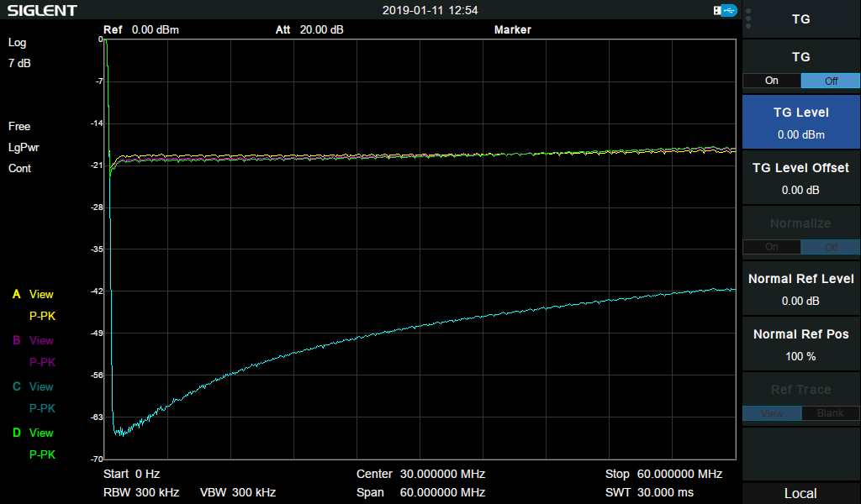Set the tracking generator to Off
Viewport: 861px width, 504px height.
coord(830,81)
